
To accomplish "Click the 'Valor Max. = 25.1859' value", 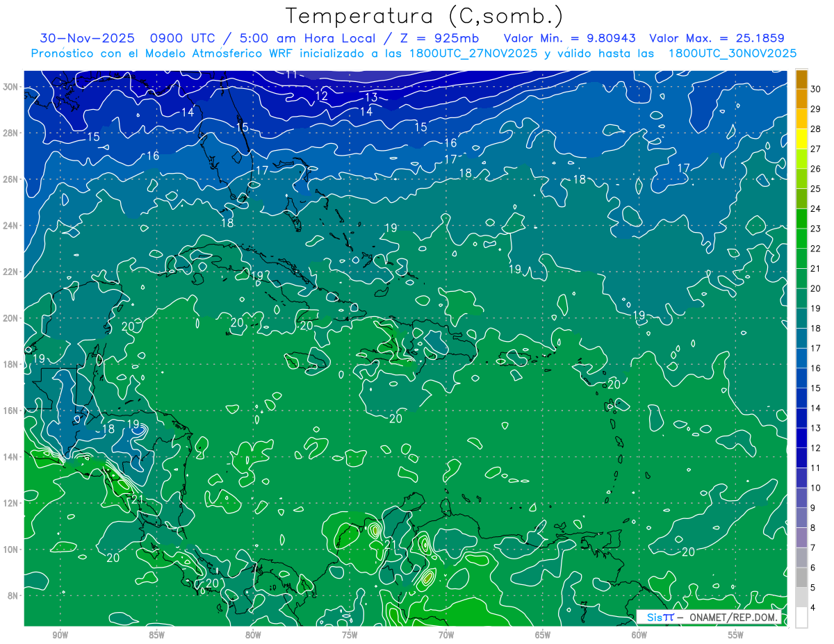I will (x=717, y=38).
